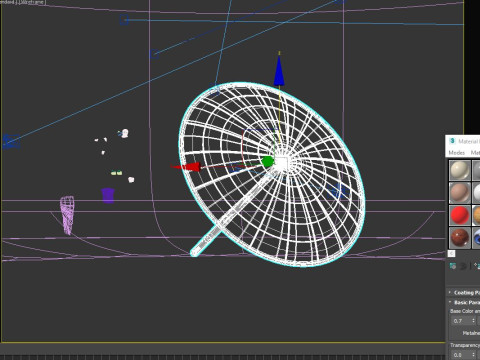The image size is (480, 360).
Task: Click the spinner arrows beside the 0.7 value
Action: [x=473, y=321]
